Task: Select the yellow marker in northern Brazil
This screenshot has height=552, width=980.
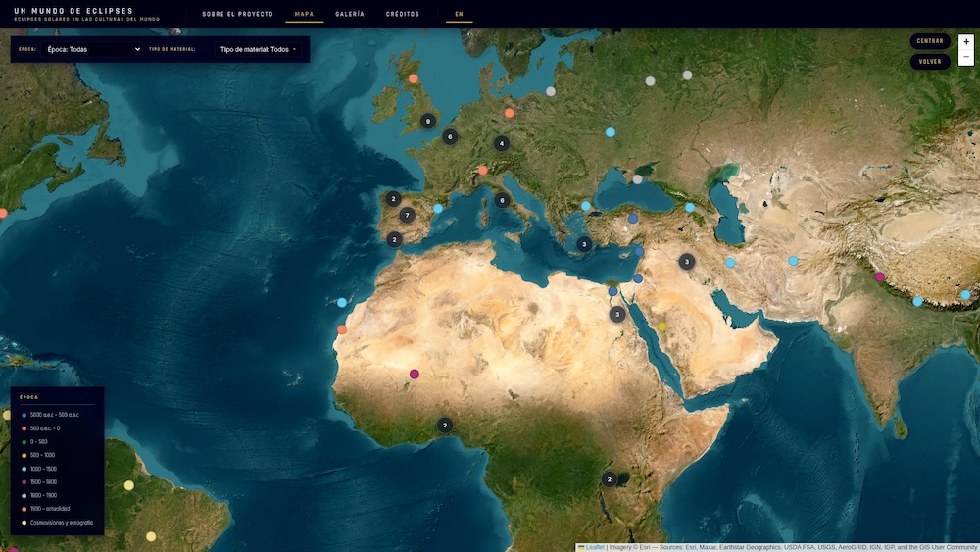Action: point(128,485)
